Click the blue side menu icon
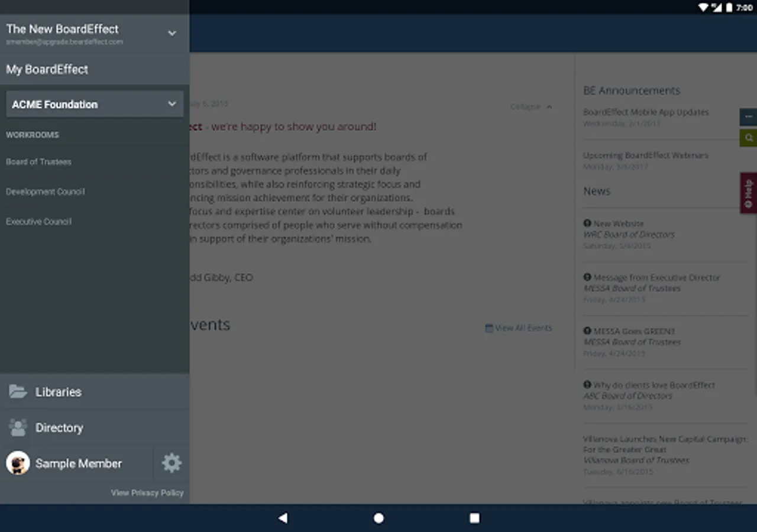The width and height of the screenshot is (757, 532). (748, 116)
